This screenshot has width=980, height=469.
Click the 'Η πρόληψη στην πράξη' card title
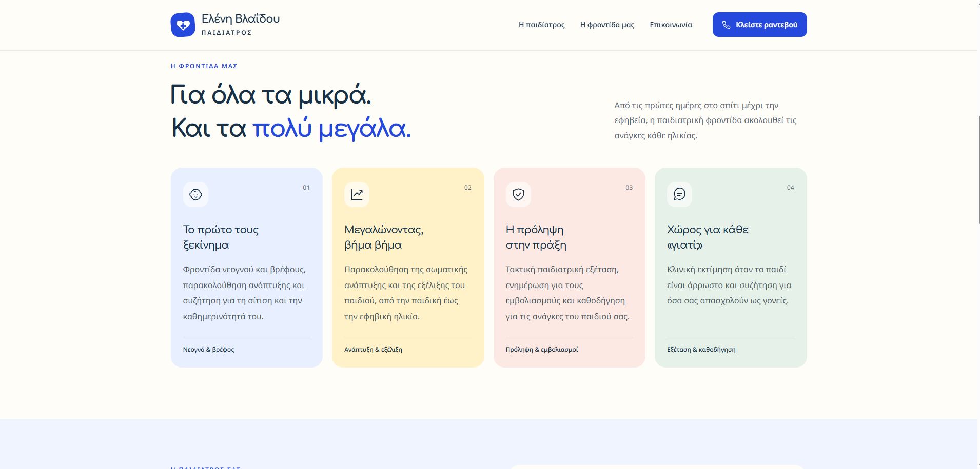point(536,237)
